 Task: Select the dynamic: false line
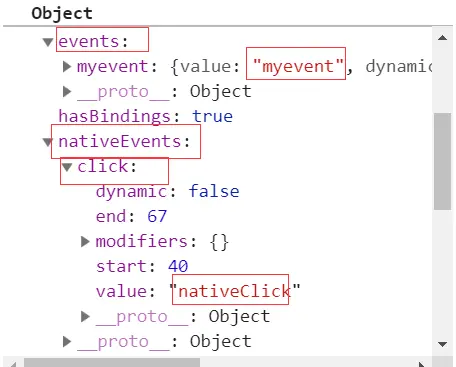pos(168,192)
